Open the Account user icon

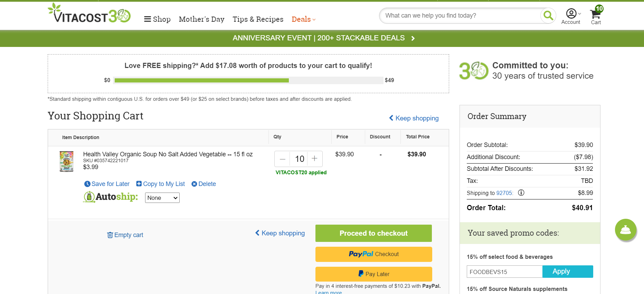(x=571, y=13)
